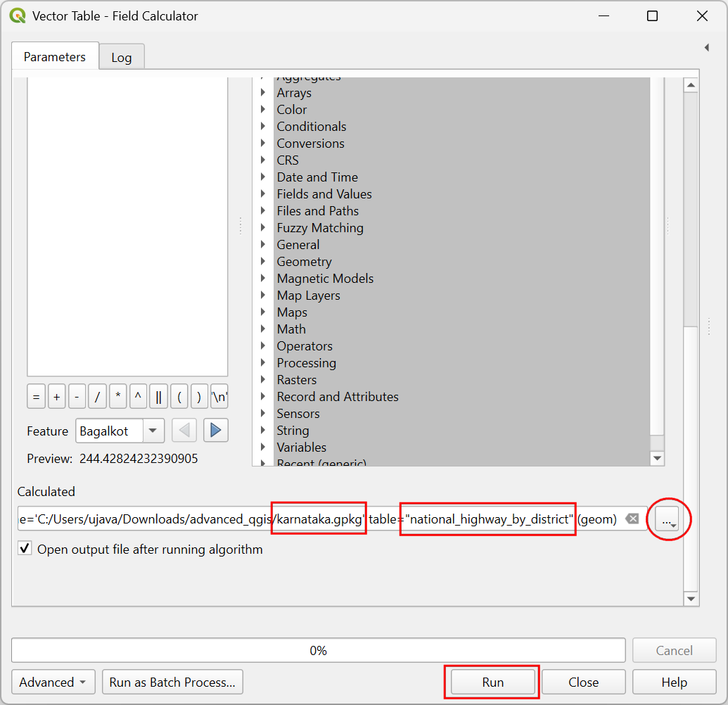Toggle Open output file after running algorithm
The height and width of the screenshot is (705, 728).
[x=25, y=549]
